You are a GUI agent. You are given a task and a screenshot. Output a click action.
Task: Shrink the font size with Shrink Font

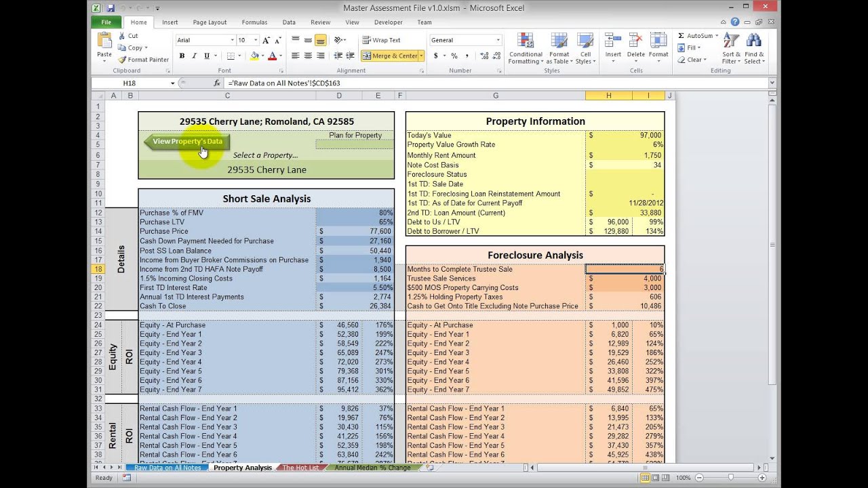[278, 41]
